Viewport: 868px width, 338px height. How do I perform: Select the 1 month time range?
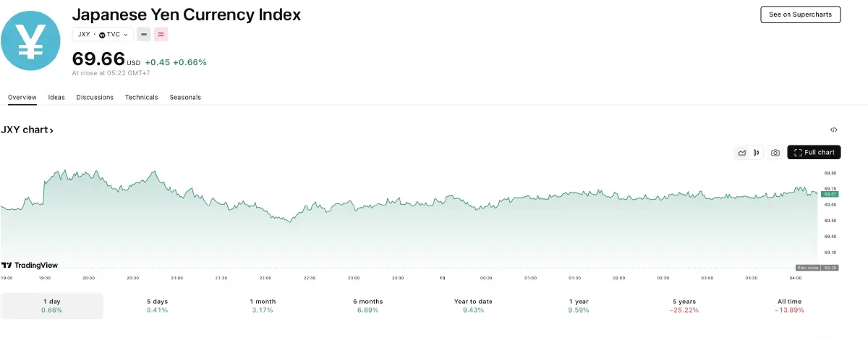(x=263, y=305)
